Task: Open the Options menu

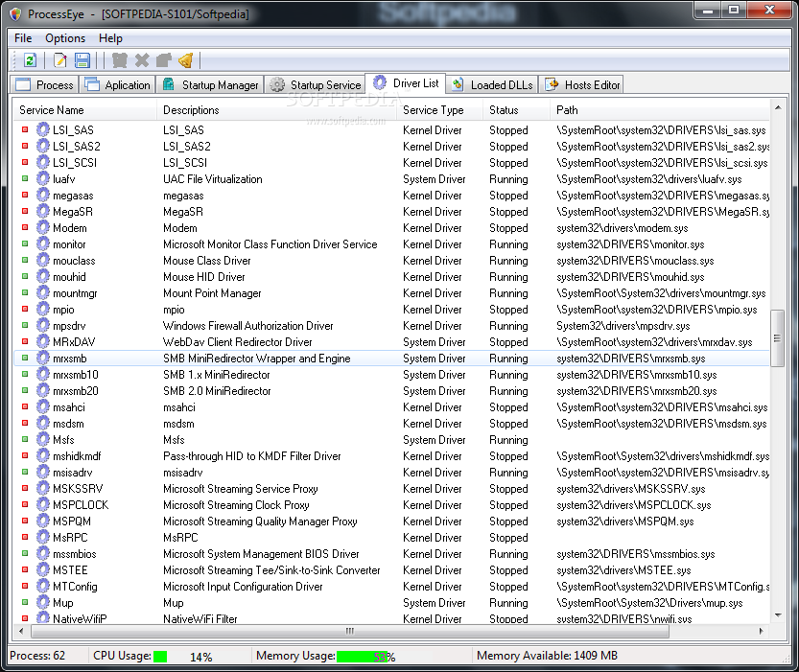Action: coord(65,38)
